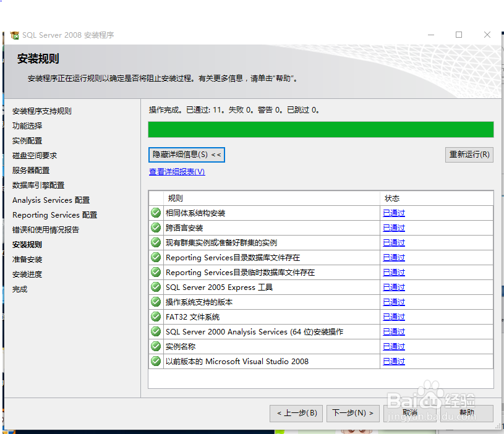Click the green completed progress bar
504x434 pixels.
tap(320, 129)
